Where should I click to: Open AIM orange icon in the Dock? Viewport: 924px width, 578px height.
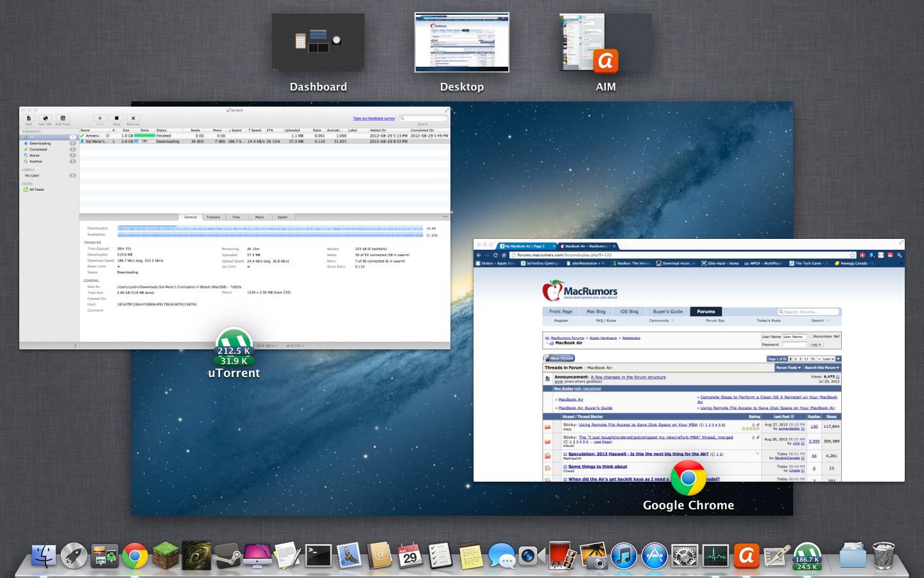click(x=746, y=556)
